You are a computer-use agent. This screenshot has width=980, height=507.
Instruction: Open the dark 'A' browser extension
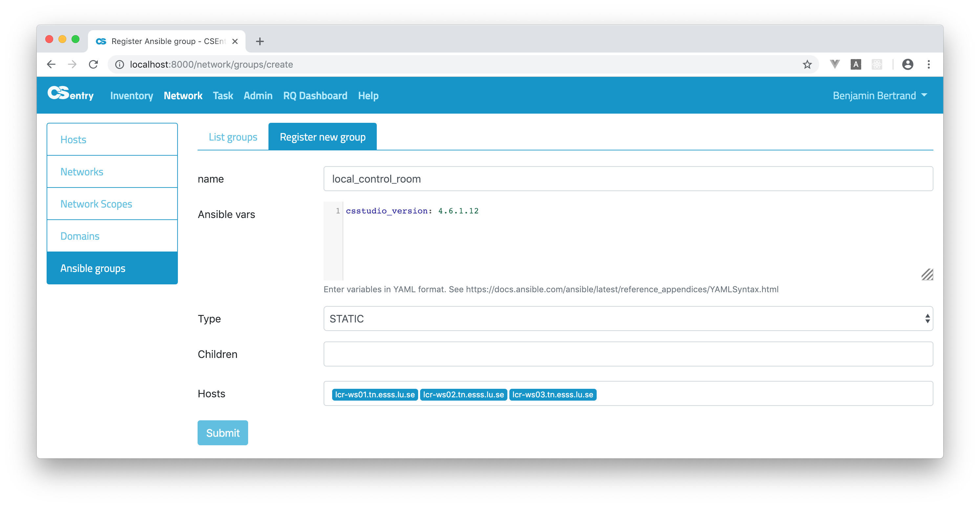tap(856, 64)
